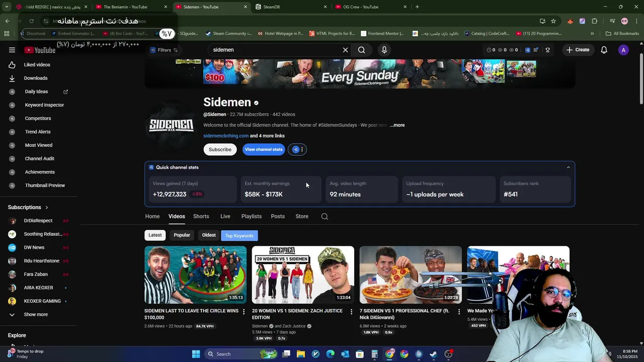Open the Daily Ideas external link icon
644x362 pixels.
tap(65, 92)
